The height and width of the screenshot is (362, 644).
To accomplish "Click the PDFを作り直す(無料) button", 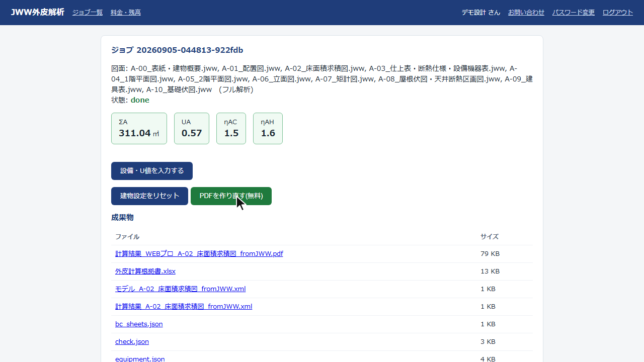I will pos(231,196).
